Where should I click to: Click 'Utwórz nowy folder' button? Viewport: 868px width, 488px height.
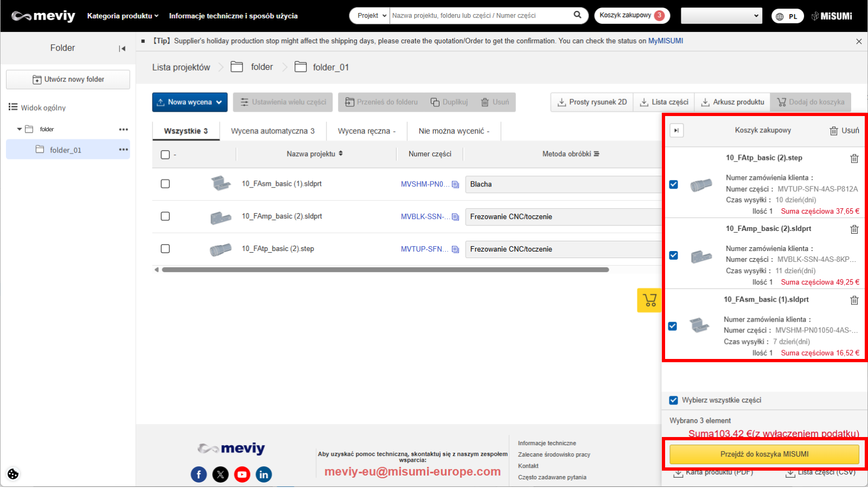click(x=68, y=79)
